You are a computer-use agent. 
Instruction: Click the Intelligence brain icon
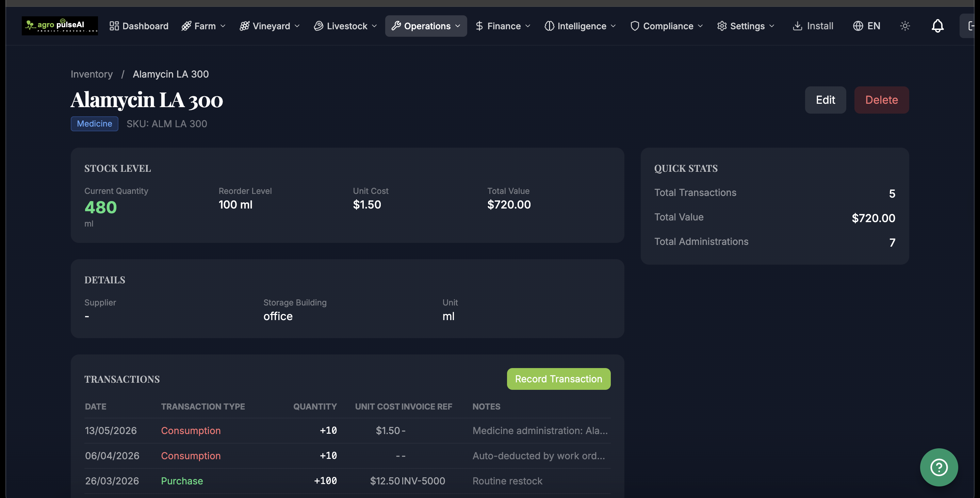pos(549,26)
